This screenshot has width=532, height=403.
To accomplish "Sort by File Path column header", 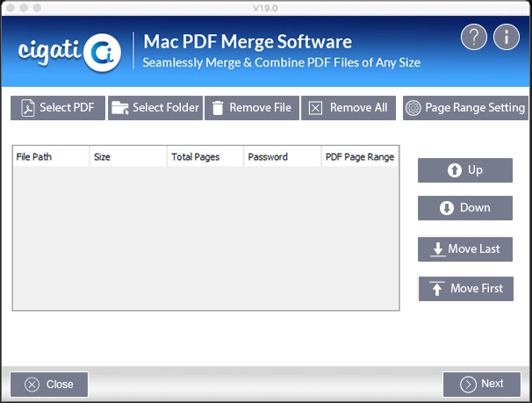I will point(51,156).
